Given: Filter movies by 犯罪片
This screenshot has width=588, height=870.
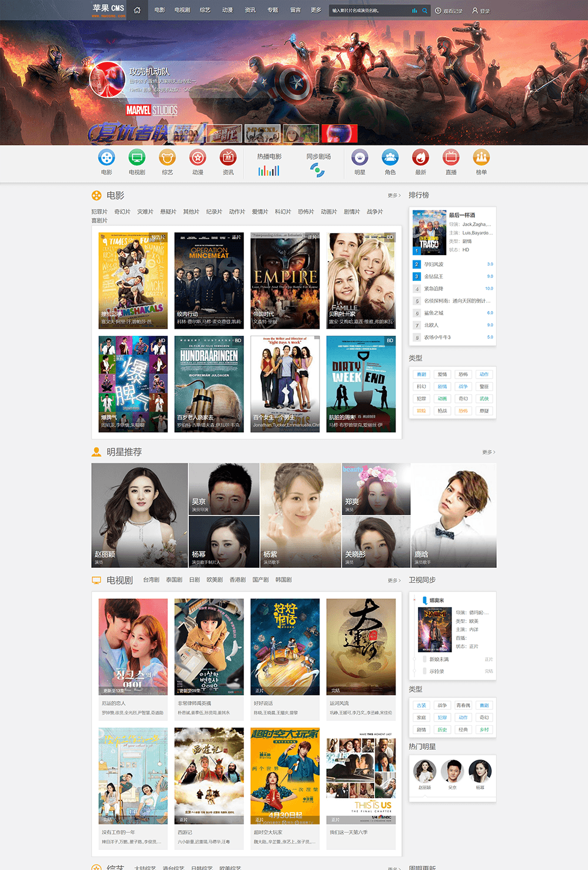Looking at the screenshot, I should point(99,211).
